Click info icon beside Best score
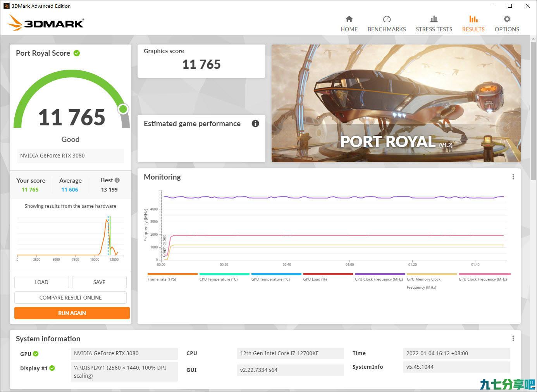The image size is (537, 392). (x=117, y=180)
